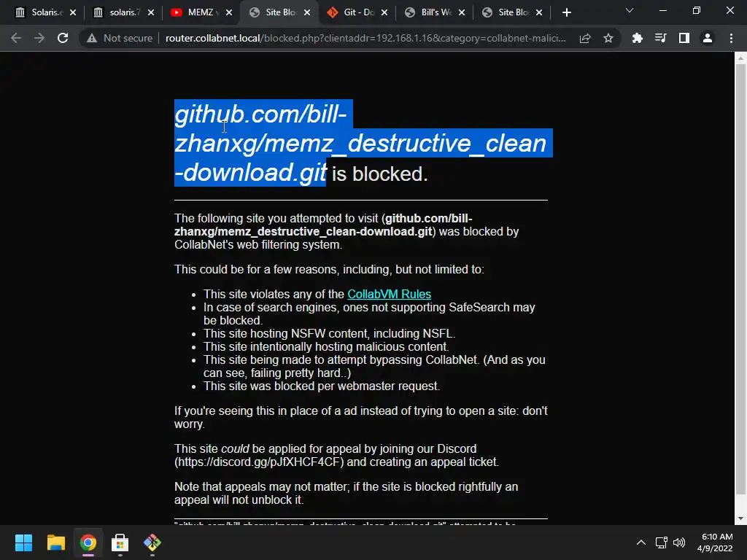Viewport: 747px width, 560px height.
Task: Click the Discord invite URL text
Action: coord(259,462)
